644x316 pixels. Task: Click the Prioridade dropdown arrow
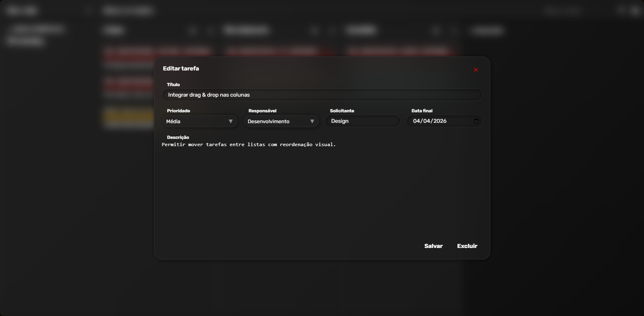(231, 122)
